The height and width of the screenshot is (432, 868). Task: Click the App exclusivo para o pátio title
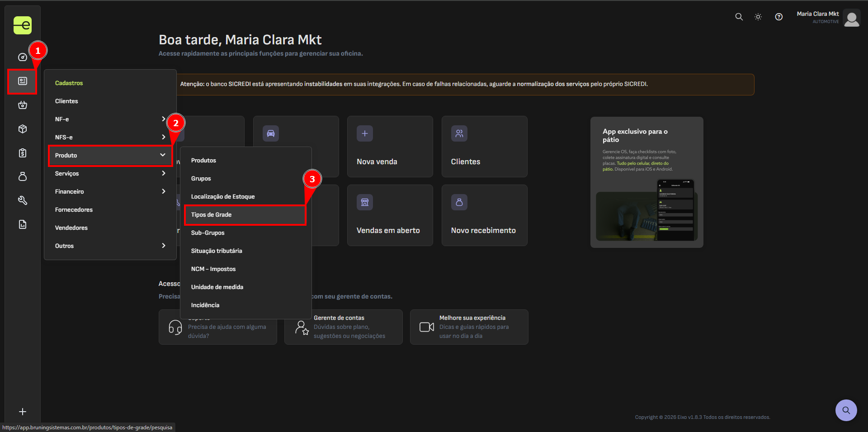635,135
